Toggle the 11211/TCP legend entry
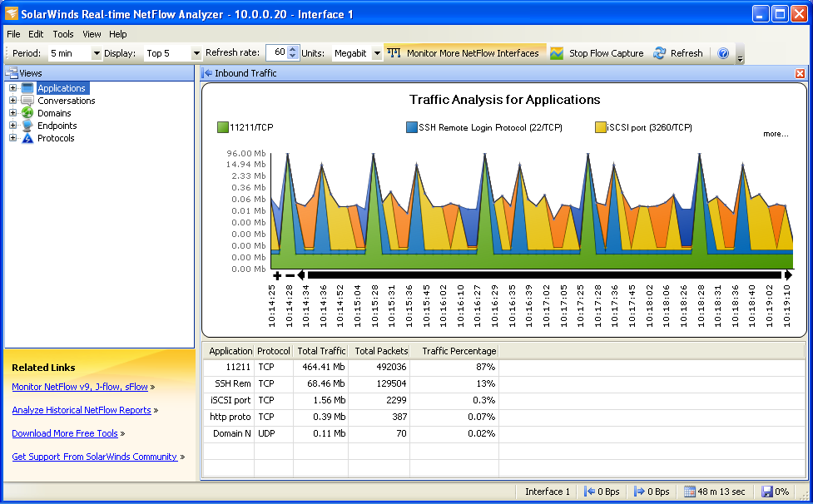Viewport: 813px width, 504px height. pyautogui.click(x=245, y=126)
